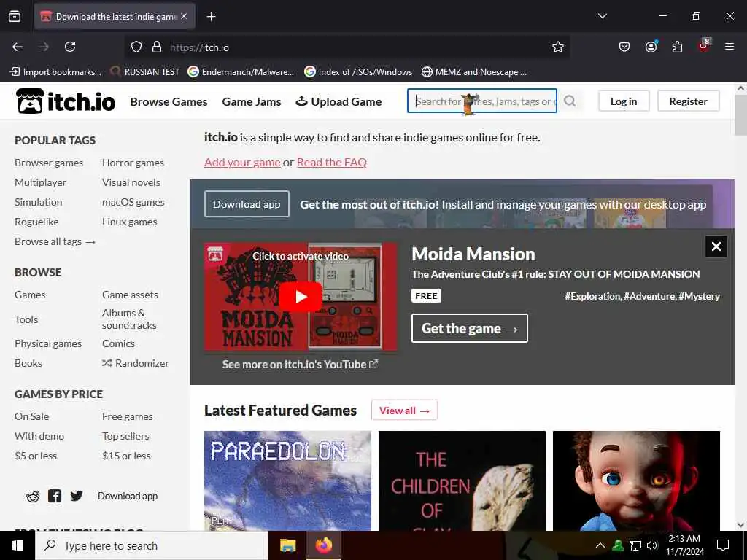Image resolution: width=747 pixels, height=560 pixels.
Task: Click the tracking protection shield icon
Action: 136,47
